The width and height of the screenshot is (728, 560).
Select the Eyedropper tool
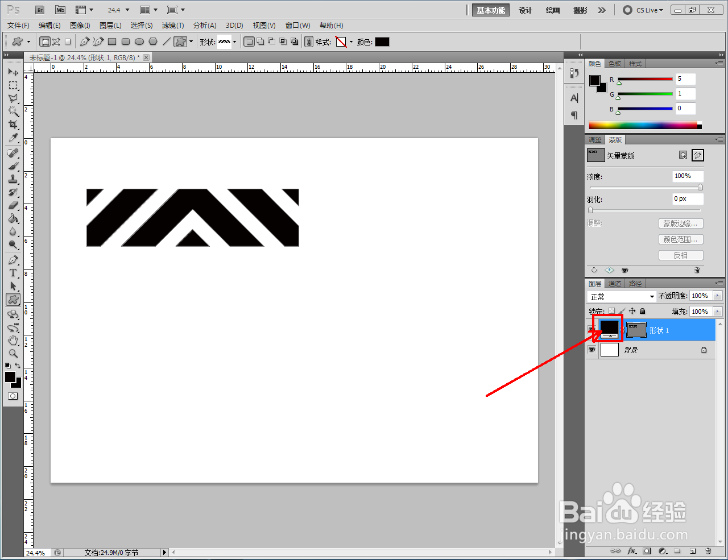13,138
